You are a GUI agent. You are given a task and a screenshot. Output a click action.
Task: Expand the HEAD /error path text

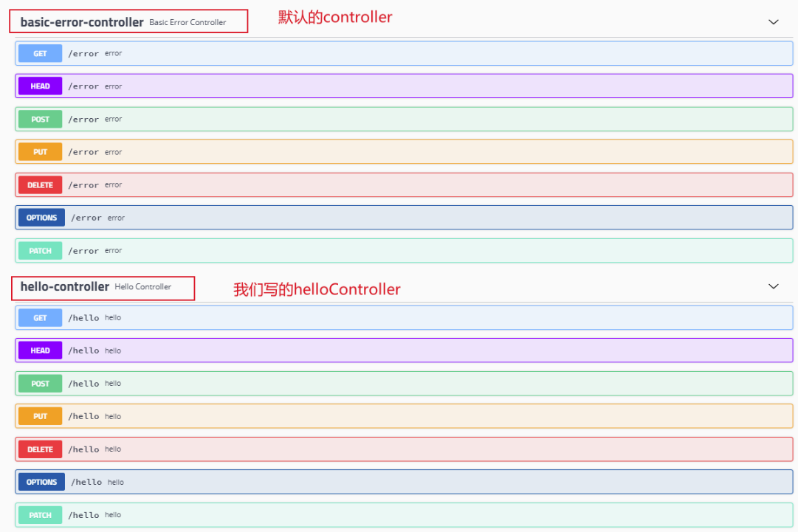pos(83,86)
